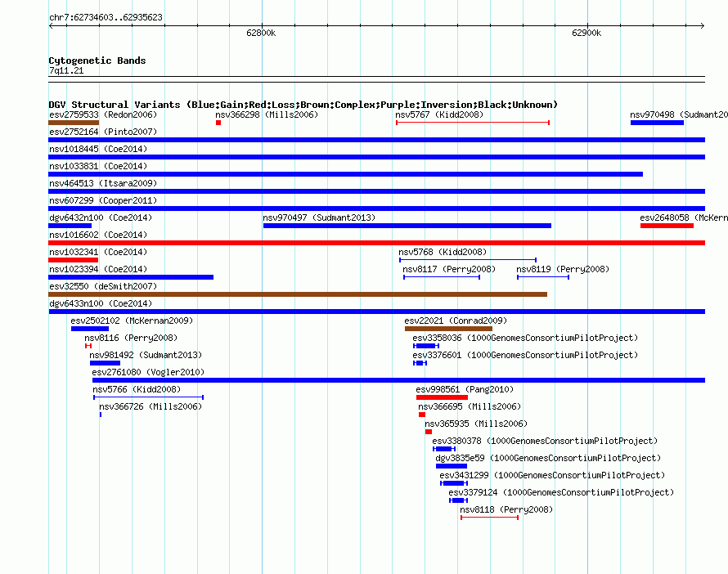Open the dgv6433n100 (Coe2014) label
This screenshot has height=574, width=728.
pos(101,303)
